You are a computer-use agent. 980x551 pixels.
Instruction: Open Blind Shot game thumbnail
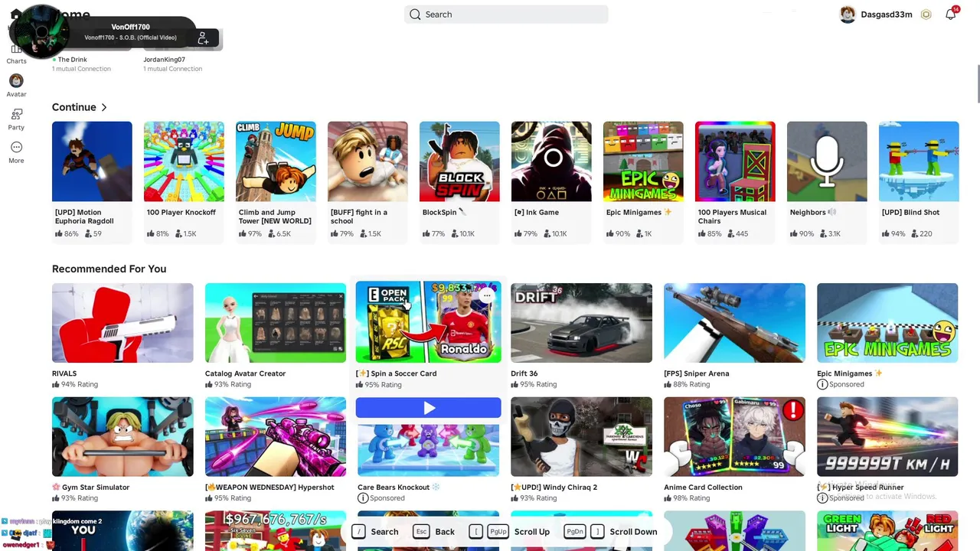pyautogui.click(x=919, y=161)
